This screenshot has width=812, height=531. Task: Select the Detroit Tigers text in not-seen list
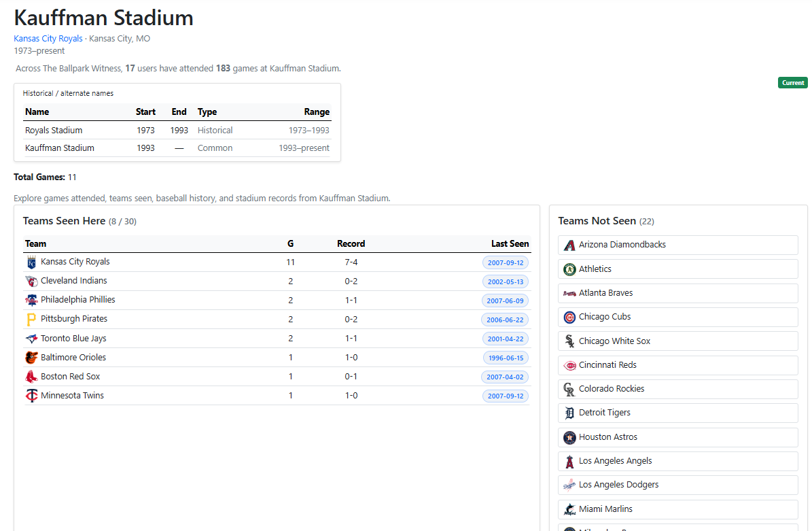click(x=604, y=413)
